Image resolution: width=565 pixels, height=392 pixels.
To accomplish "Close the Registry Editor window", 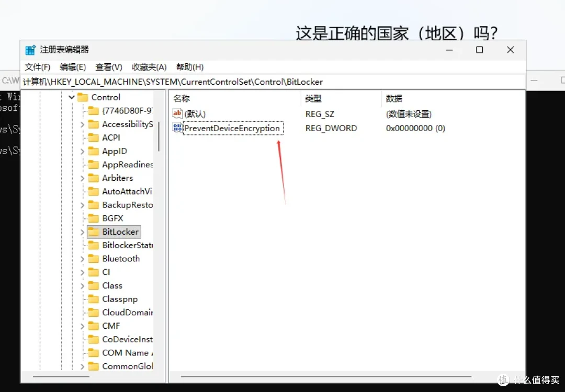I will [510, 50].
